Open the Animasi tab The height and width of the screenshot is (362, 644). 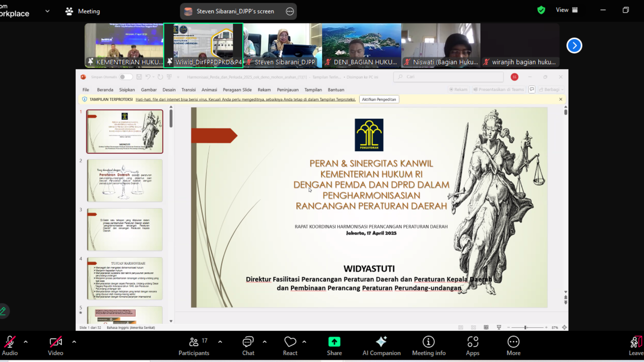pyautogui.click(x=209, y=90)
